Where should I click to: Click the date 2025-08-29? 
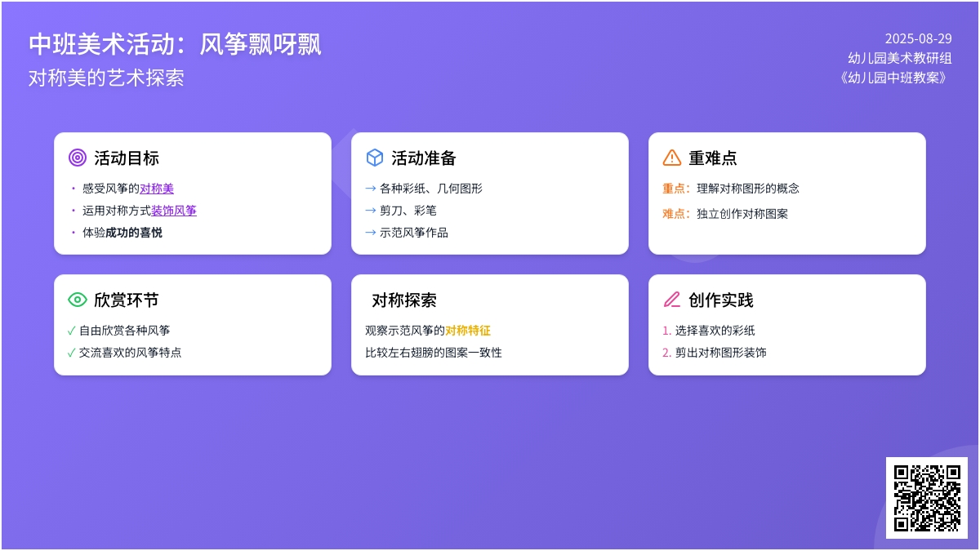[919, 38]
